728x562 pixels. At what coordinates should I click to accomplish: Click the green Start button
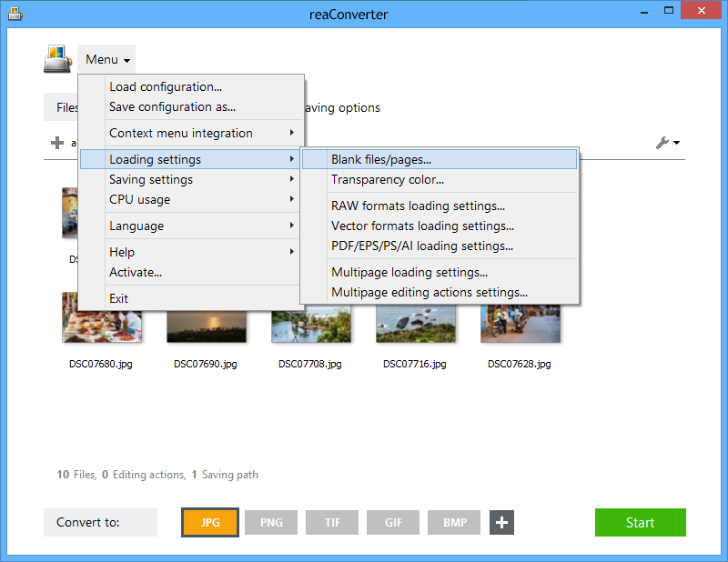tap(641, 523)
